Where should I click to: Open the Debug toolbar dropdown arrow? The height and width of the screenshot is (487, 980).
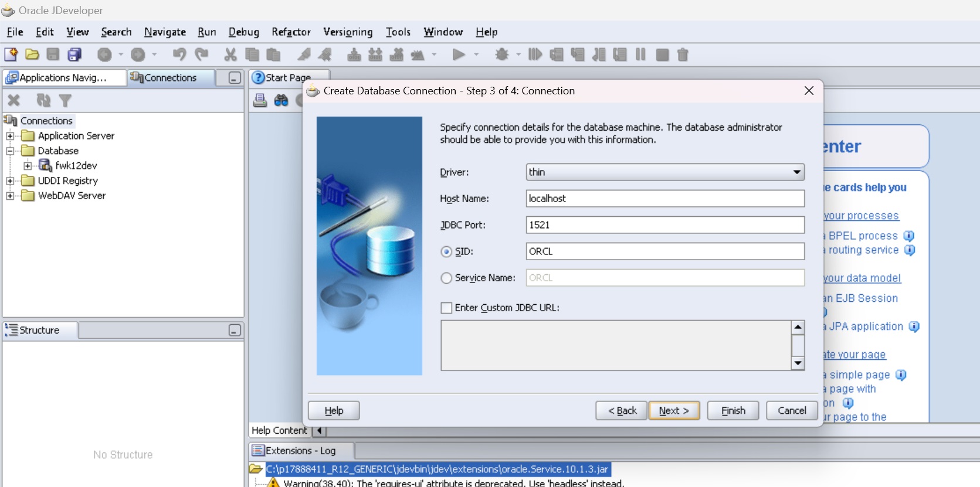pyautogui.click(x=518, y=55)
